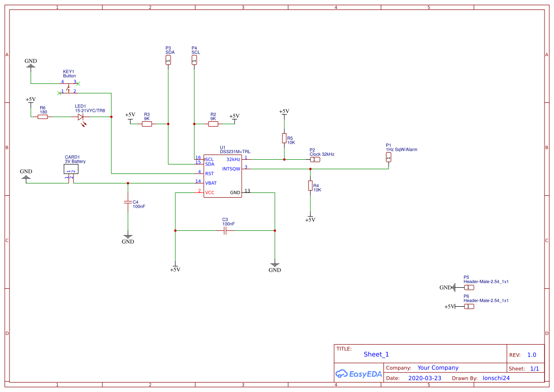
Task: Select the GND symbol below C4
Action: click(x=127, y=235)
